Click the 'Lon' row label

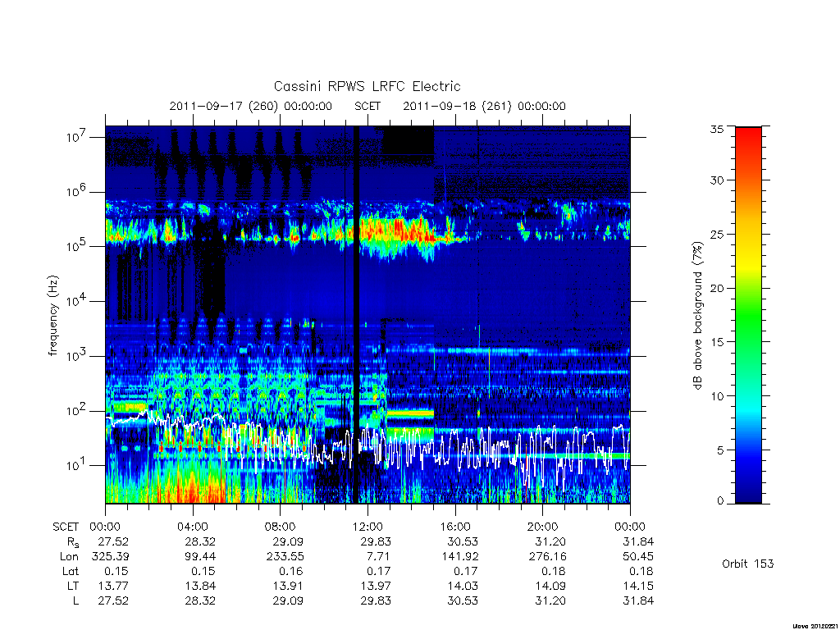pos(70,556)
